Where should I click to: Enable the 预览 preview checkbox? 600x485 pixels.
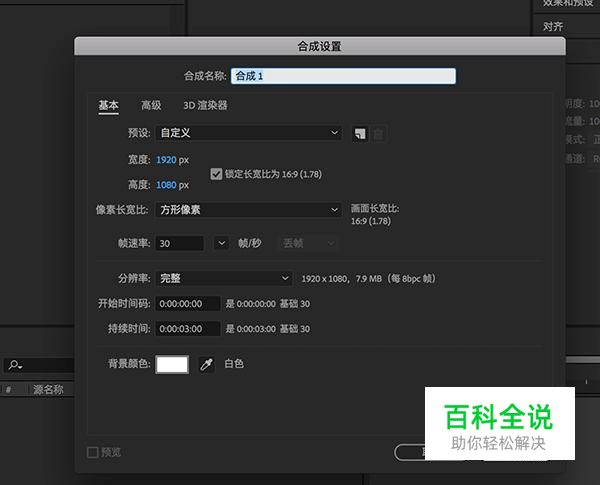click(x=93, y=452)
